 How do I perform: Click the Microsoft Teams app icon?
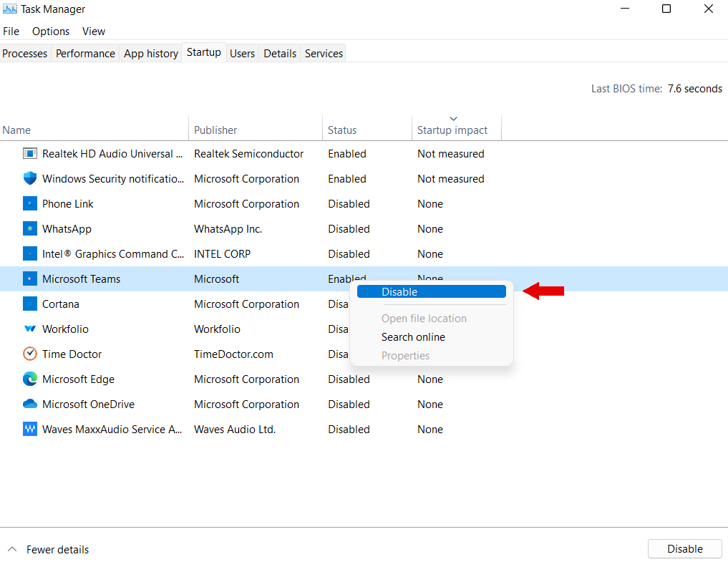coord(30,278)
